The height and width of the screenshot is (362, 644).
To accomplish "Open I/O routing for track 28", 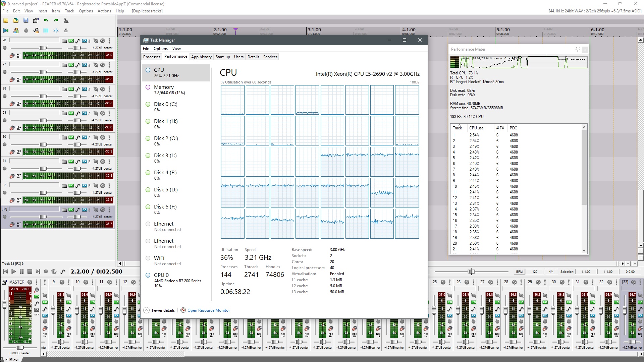I will pyautogui.click(x=71, y=89).
